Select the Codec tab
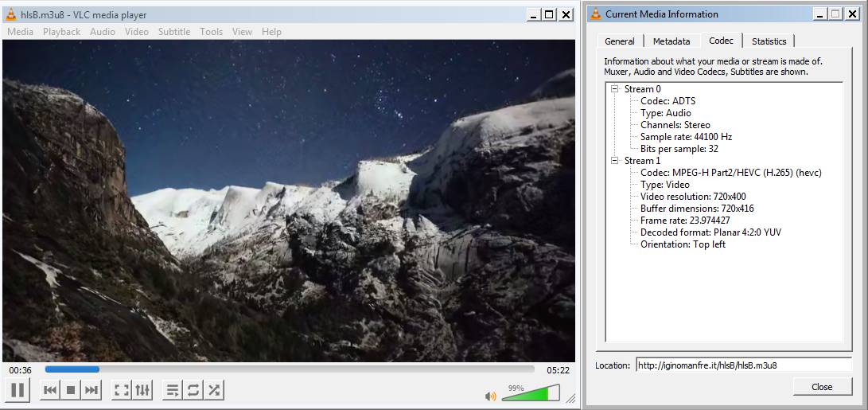 point(722,41)
